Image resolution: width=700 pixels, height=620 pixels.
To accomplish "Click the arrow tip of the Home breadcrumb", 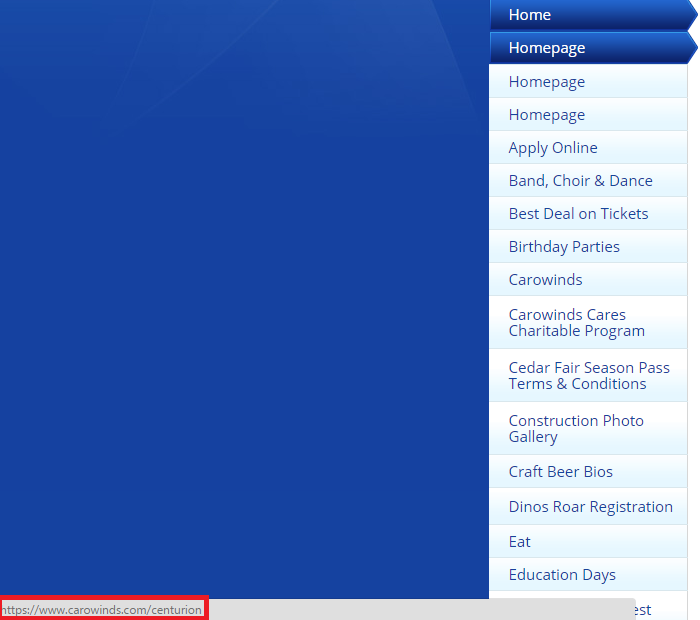I will (690, 15).
